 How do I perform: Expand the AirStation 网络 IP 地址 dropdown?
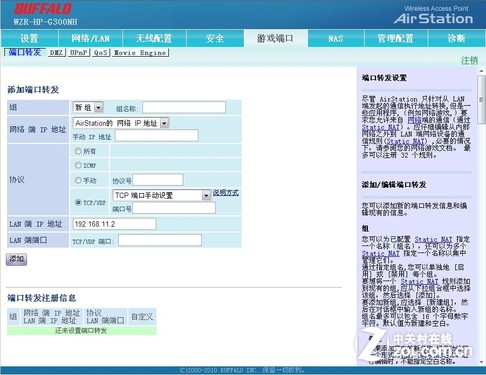pyautogui.click(x=121, y=123)
